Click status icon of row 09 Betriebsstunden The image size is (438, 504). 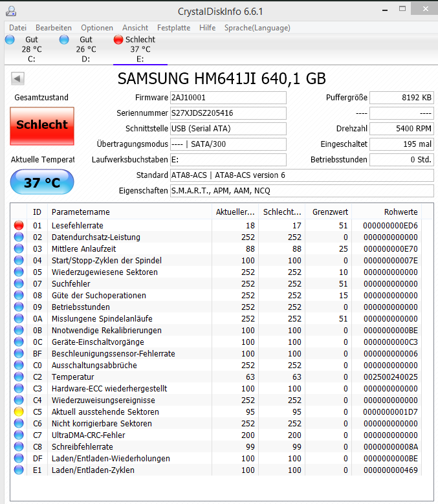[x=19, y=307]
